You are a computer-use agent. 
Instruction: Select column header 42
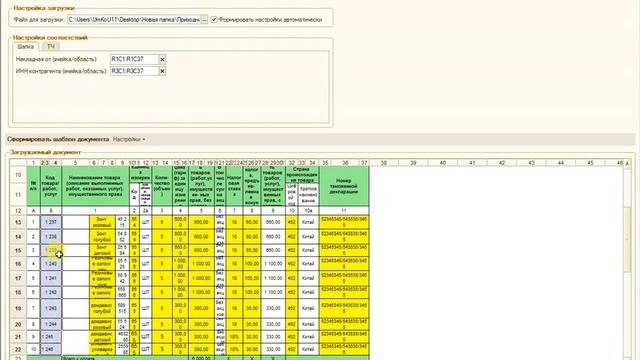point(502,163)
